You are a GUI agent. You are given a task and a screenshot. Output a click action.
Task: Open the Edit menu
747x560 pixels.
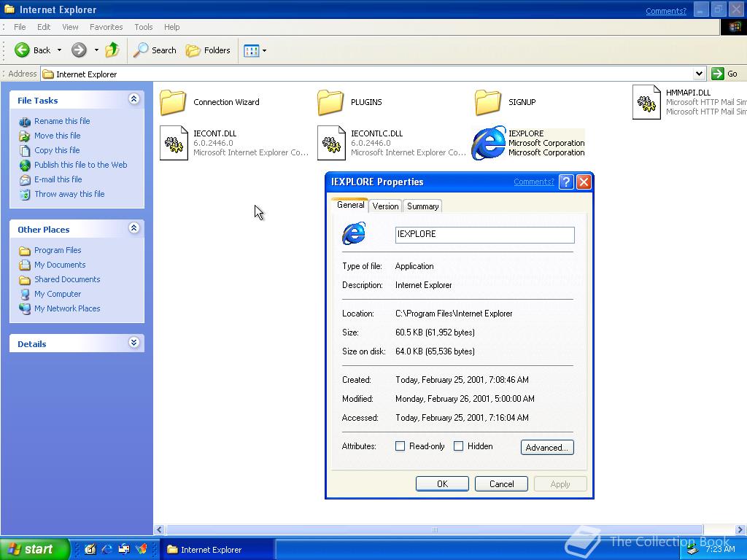click(x=44, y=27)
